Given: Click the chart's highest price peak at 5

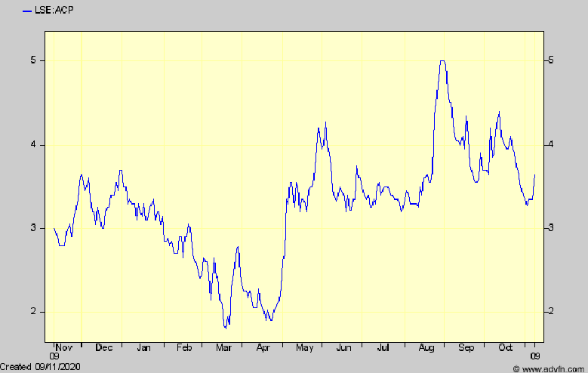Looking at the screenshot, I should click(x=442, y=61).
